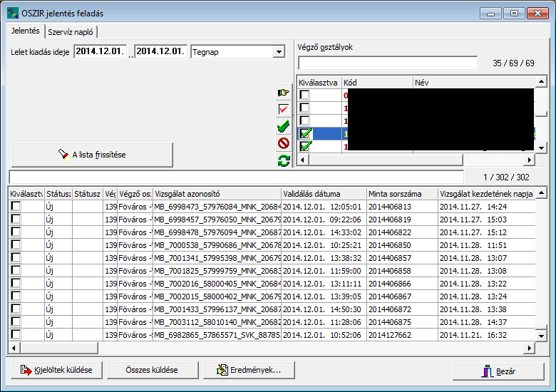Viewport: 556px width, 392px height.
Task: Click the Vizsgálat azonosító column header
Action: click(x=217, y=194)
